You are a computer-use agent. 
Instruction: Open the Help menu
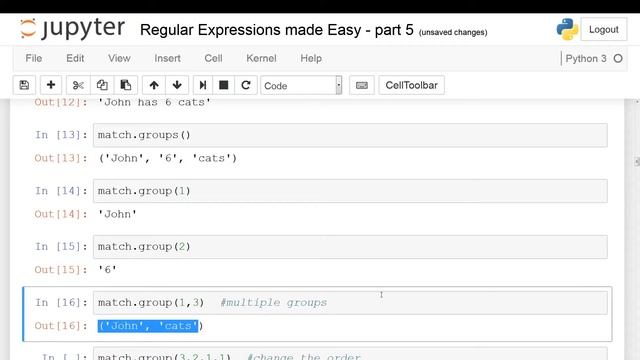(311, 58)
